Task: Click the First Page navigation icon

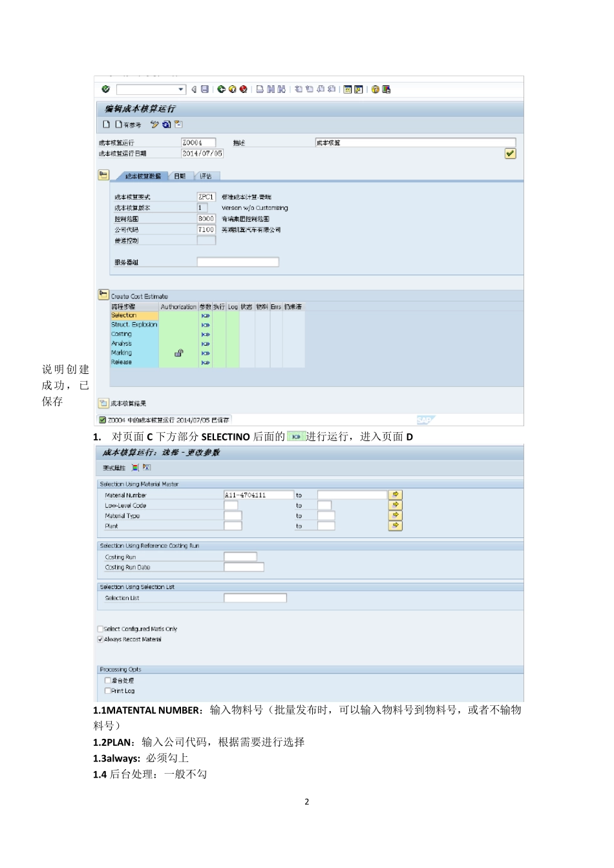Action: coord(299,89)
